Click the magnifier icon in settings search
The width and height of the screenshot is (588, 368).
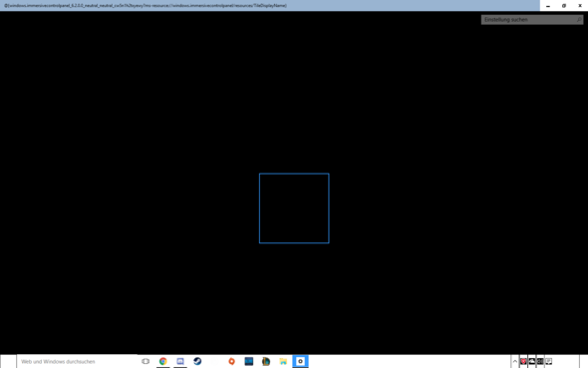579,20
